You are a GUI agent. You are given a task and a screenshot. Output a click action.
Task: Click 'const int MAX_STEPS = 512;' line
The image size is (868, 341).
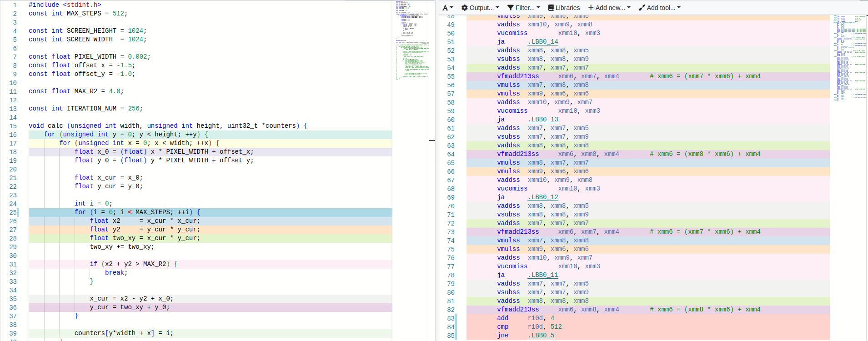click(78, 13)
